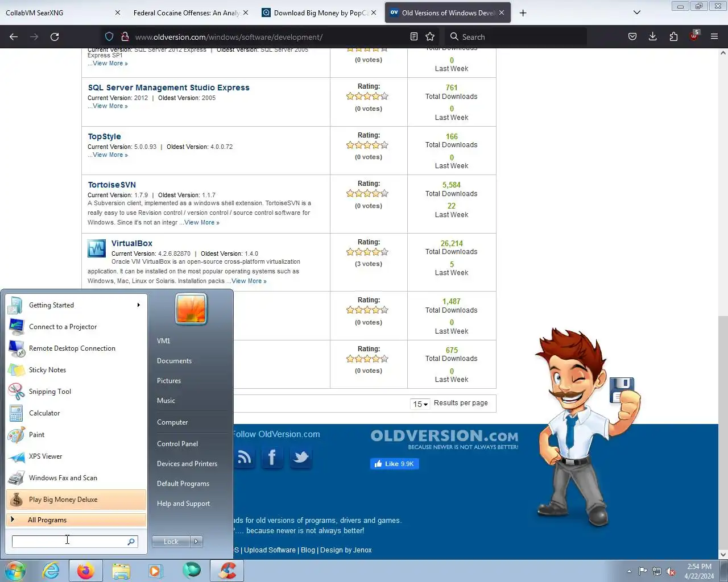Image resolution: width=728 pixels, height=582 pixels.
Task: Open the Twitter bird icon
Action: point(300,458)
